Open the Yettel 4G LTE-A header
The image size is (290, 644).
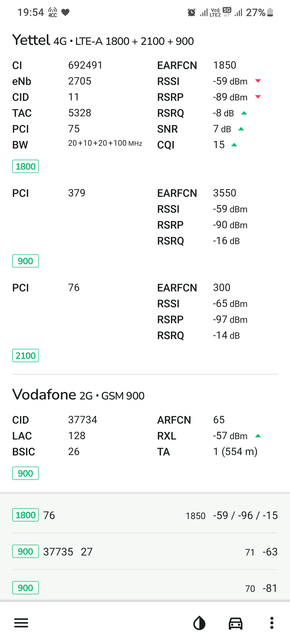103,41
